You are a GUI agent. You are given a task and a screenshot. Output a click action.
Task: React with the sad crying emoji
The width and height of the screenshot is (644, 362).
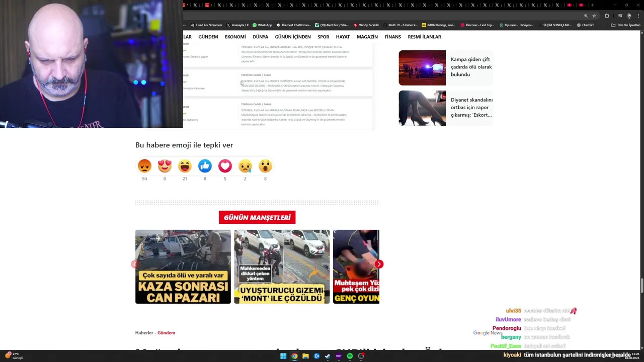click(245, 166)
